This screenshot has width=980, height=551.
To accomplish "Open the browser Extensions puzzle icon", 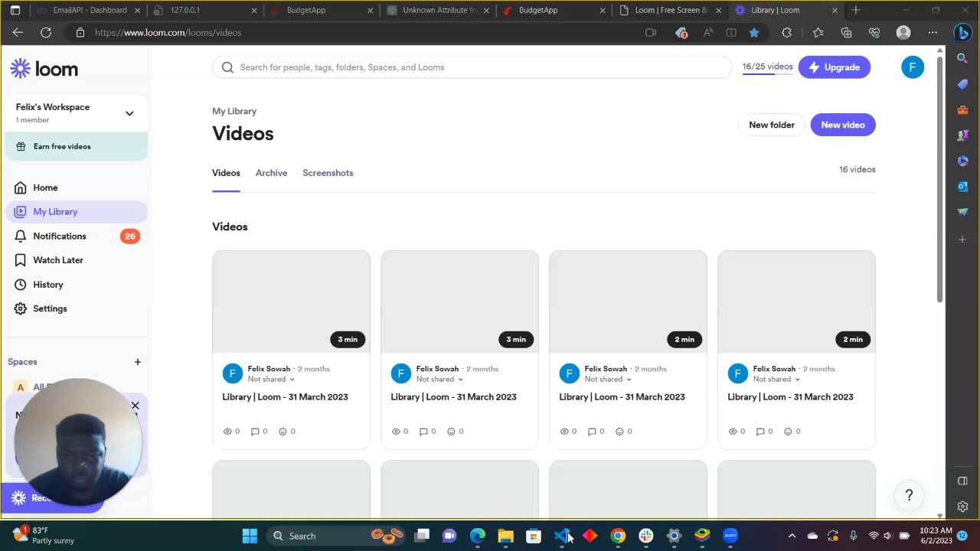I will [x=786, y=33].
